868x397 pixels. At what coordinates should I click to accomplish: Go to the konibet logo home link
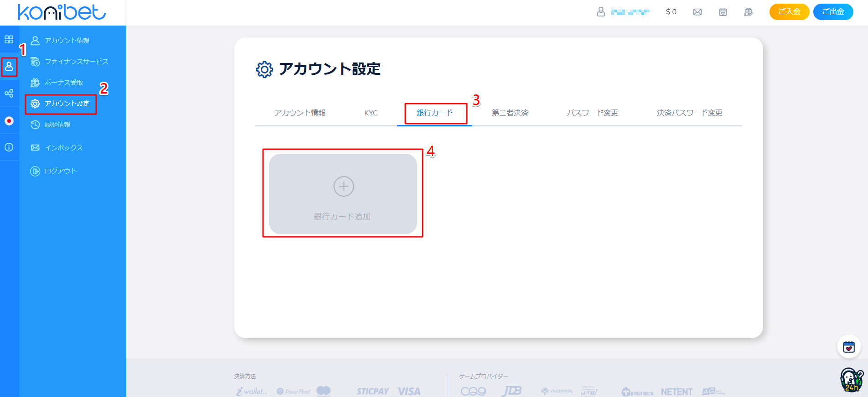pos(62,12)
